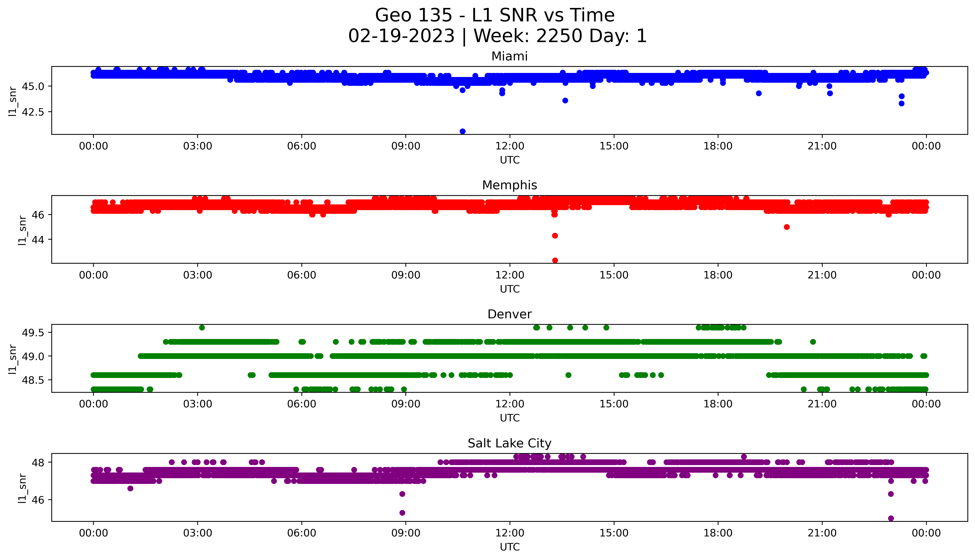This screenshot has width=975, height=560.
Task: Click the '21:00' x-tick under the Denver plot
Action: (822, 404)
